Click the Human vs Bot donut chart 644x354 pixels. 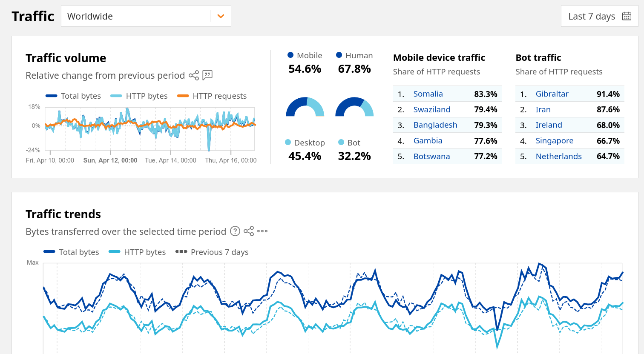354,107
